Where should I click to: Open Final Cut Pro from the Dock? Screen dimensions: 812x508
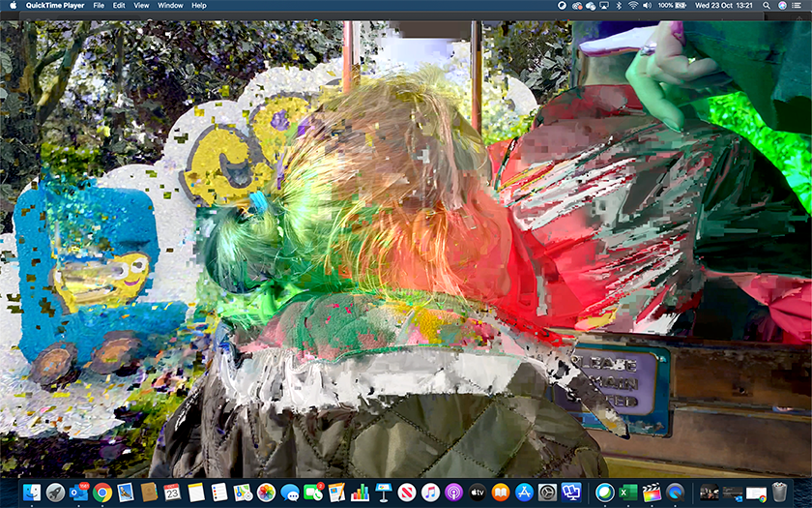pos(652,492)
